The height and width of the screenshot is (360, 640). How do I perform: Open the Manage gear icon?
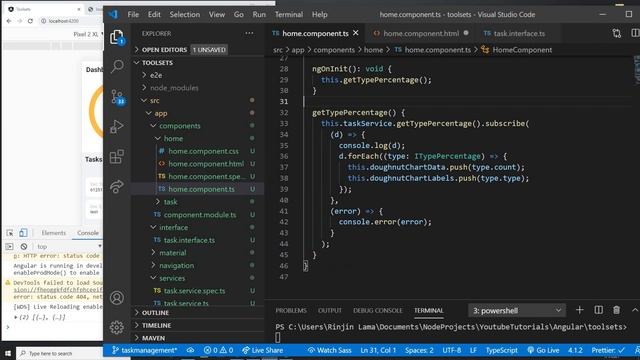pyautogui.click(x=117, y=327)
